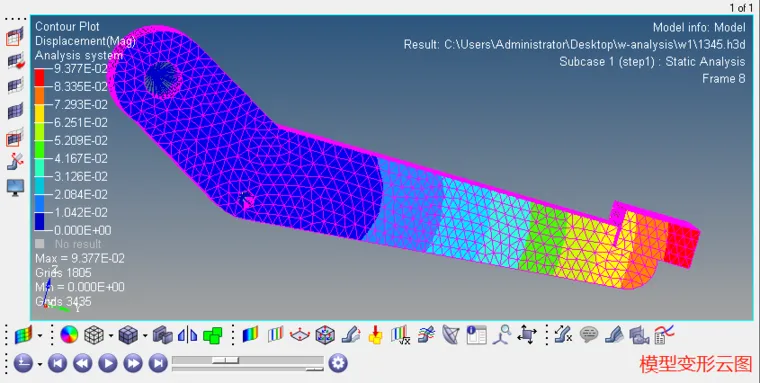Open the Contour panel gradient icon

251,335
